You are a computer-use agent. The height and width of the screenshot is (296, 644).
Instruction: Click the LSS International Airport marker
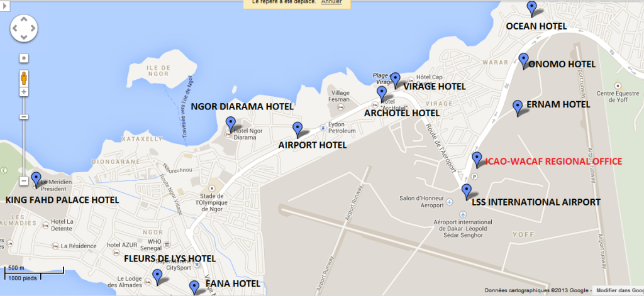466,192
